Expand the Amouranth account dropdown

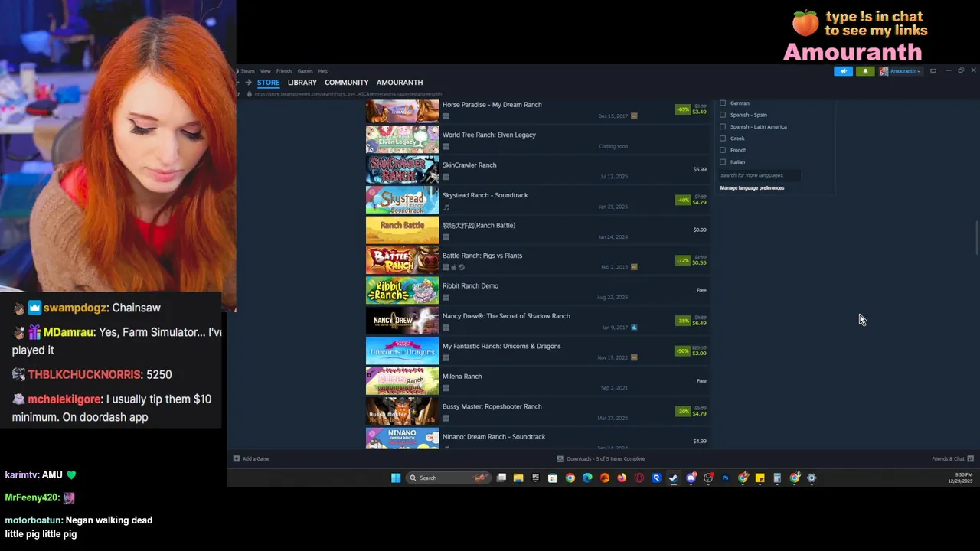905,71
